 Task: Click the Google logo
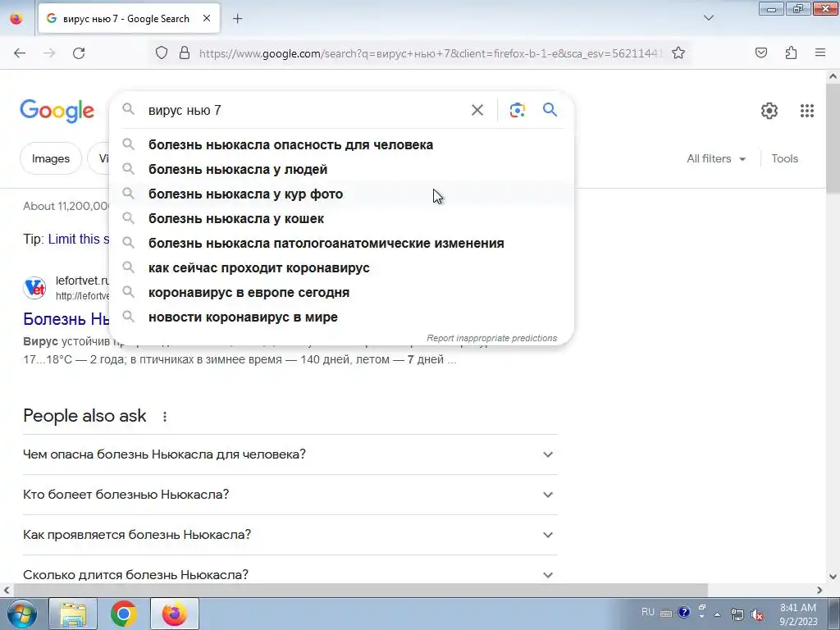(57, 111)
